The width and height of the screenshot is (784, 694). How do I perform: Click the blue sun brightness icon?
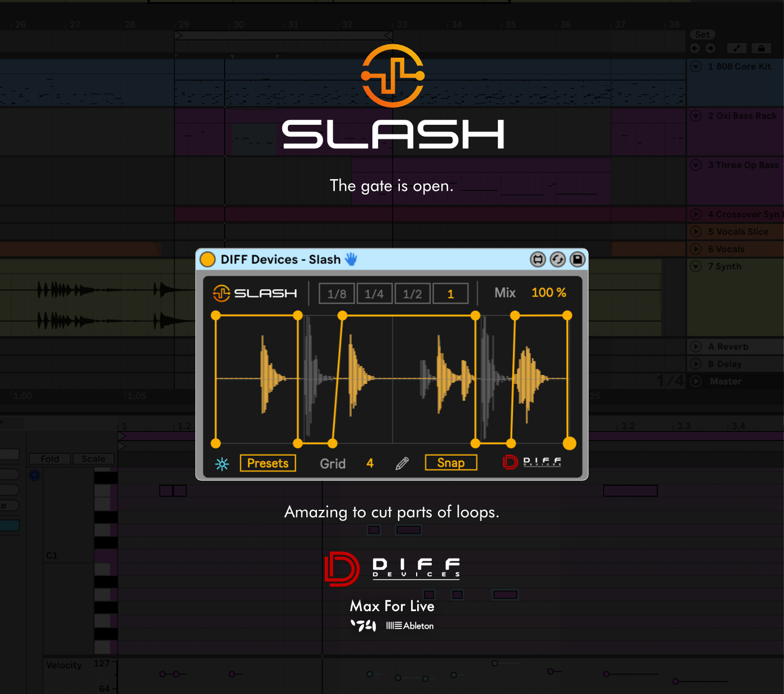click(222, 464)
